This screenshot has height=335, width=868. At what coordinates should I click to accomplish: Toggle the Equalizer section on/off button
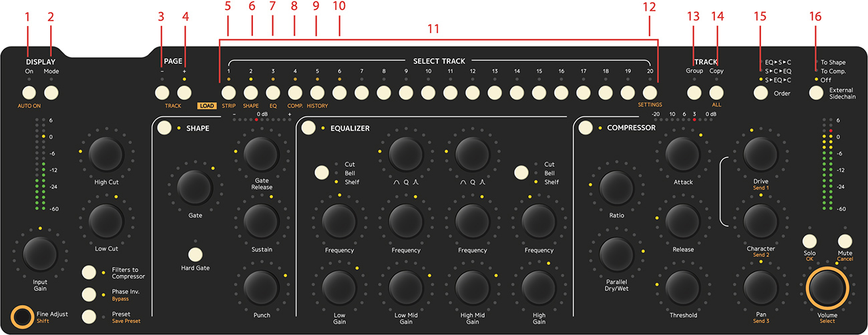coord(308,129)
